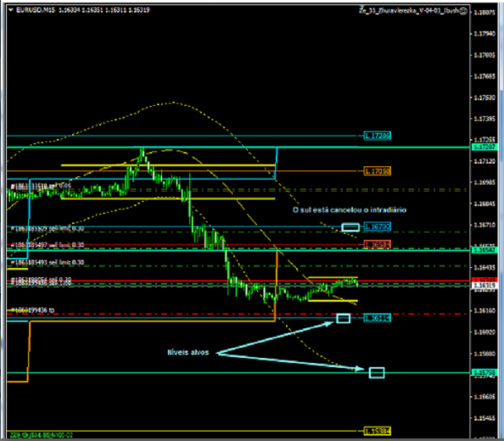
Task: Select the teal 1.17288 level price label
Action: pyautogui.click(x=377, y=136)
